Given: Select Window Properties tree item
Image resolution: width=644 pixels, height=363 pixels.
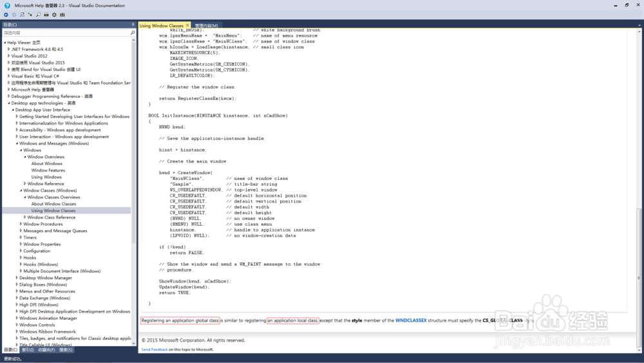Looking at the screenshot, I should pyautogui.click(x=42, y=244).
